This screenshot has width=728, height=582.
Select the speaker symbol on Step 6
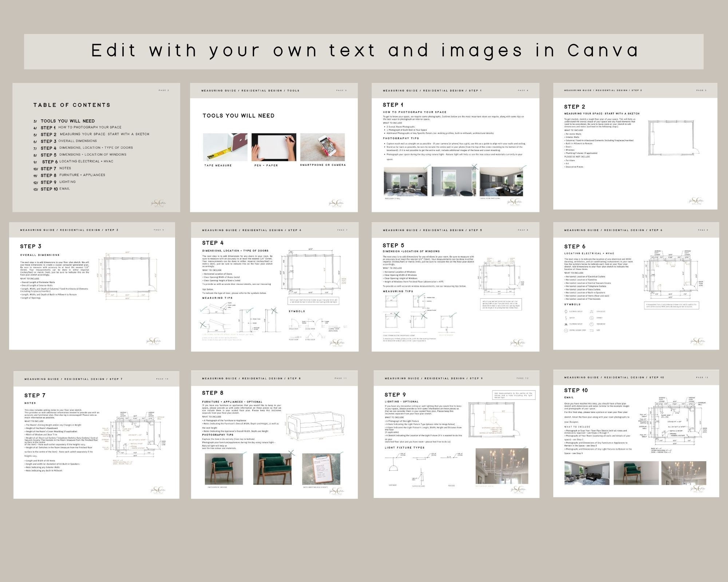point(591,318)
